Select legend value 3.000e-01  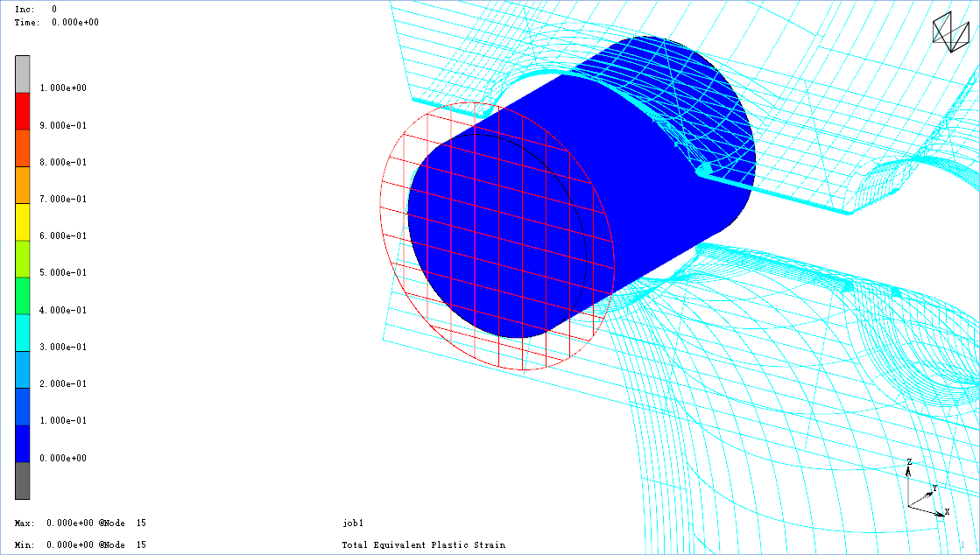[x=63, y=347]
